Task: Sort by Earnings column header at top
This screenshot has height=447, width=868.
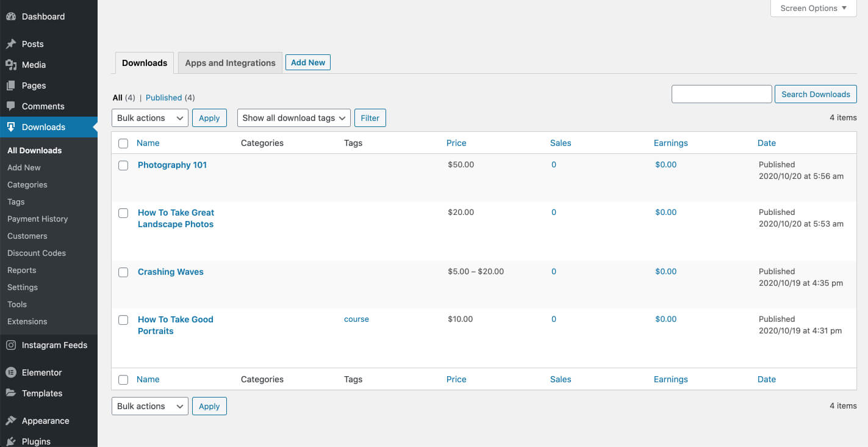Action: tap(671, 143)
